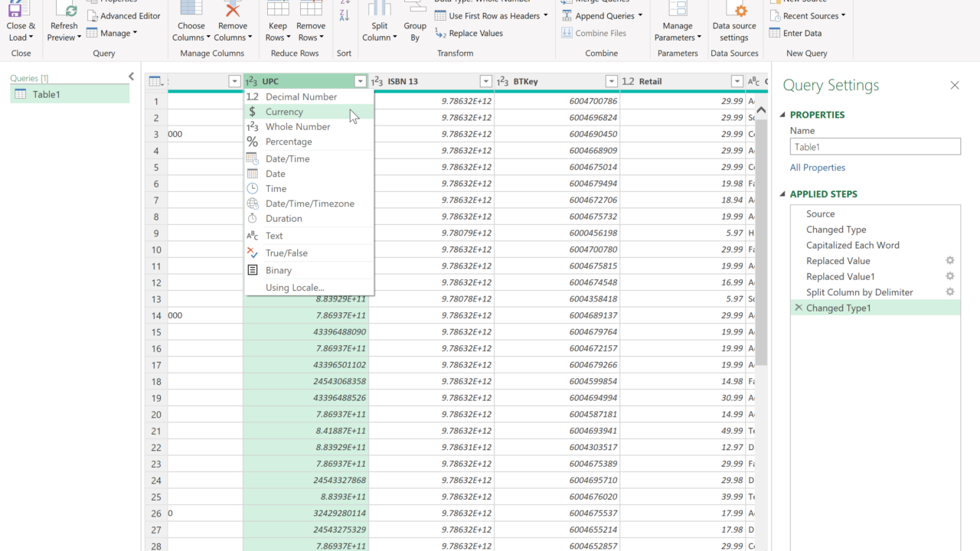This screenshot has height=551, width=980.
Task: Open the UPC column filter dropdown
Action: (x=361, y=82)
